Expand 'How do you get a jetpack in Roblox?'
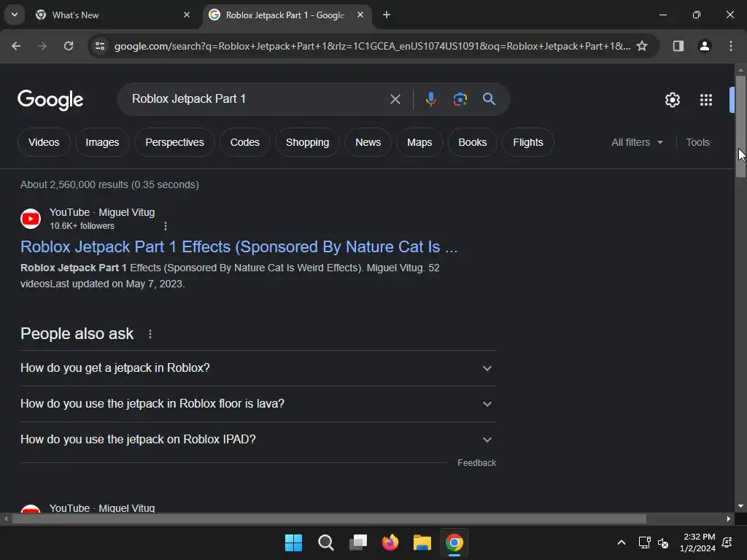This screenshot has height=560, width=747. pyautogui.click(x=258, y=368)
